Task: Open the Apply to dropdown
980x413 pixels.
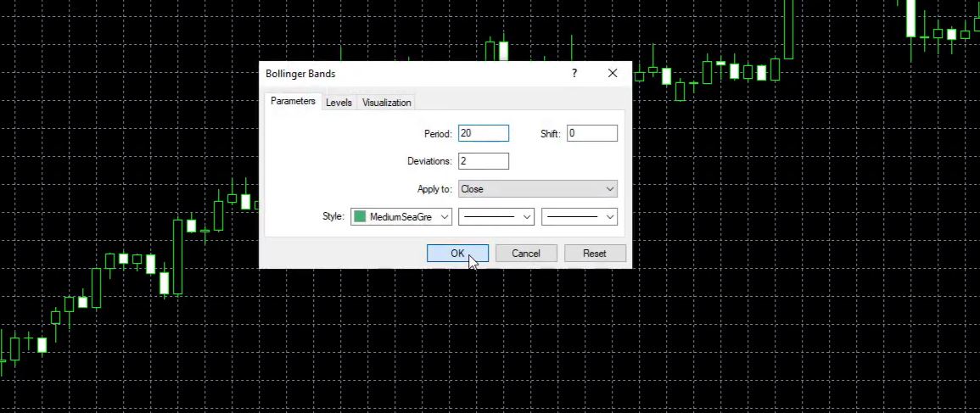Action: pos(537,189)
